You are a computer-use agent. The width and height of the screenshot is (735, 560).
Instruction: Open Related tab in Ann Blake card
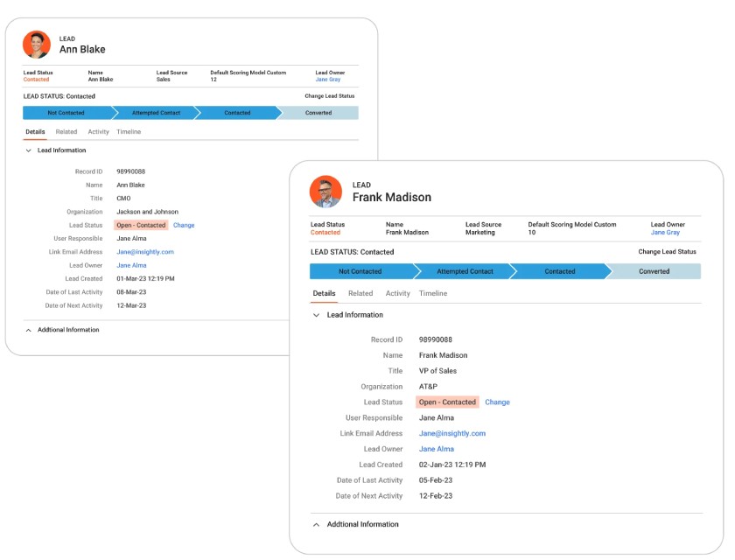pyautogui.click(x=66, y=131)
